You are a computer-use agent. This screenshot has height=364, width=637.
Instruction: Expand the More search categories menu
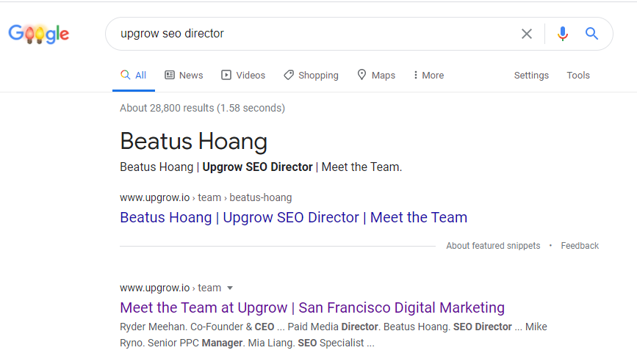coord(428,76)
